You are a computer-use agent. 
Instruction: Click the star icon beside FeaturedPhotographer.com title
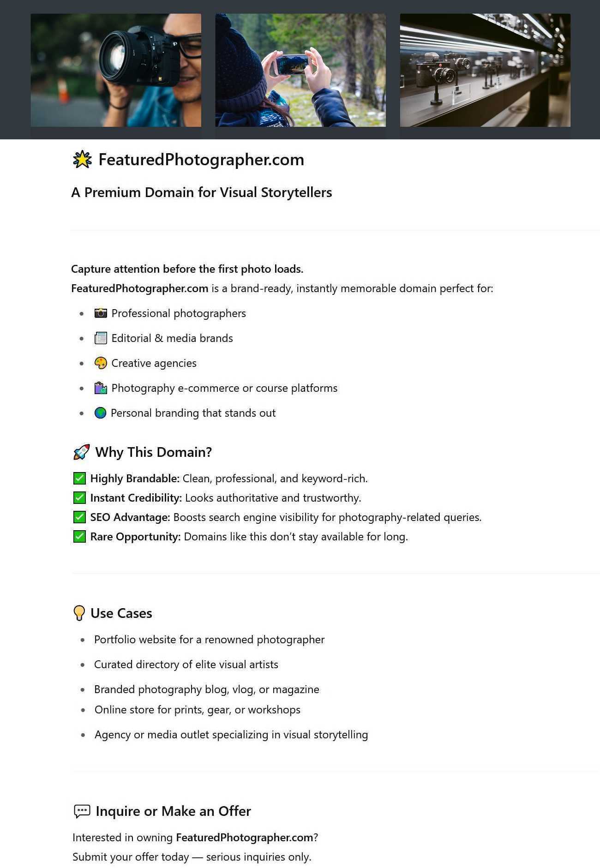[x=82, y=160]
